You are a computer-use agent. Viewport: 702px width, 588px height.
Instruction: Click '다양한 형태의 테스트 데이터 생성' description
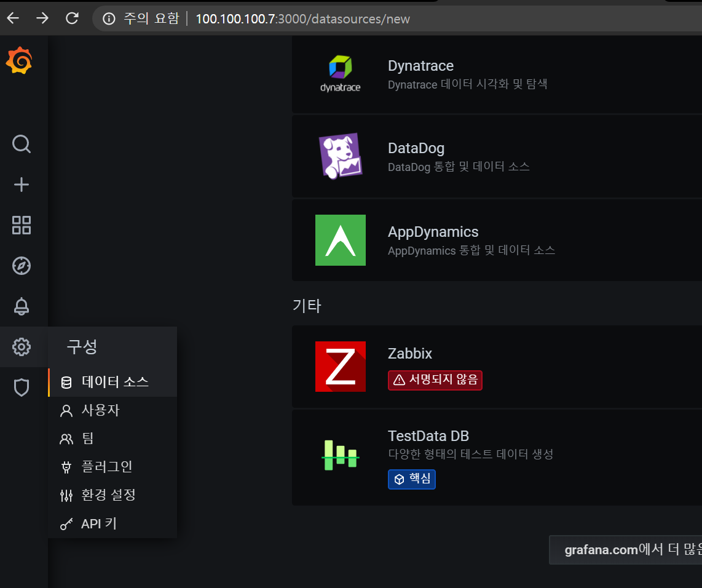[x=470, y=455]
